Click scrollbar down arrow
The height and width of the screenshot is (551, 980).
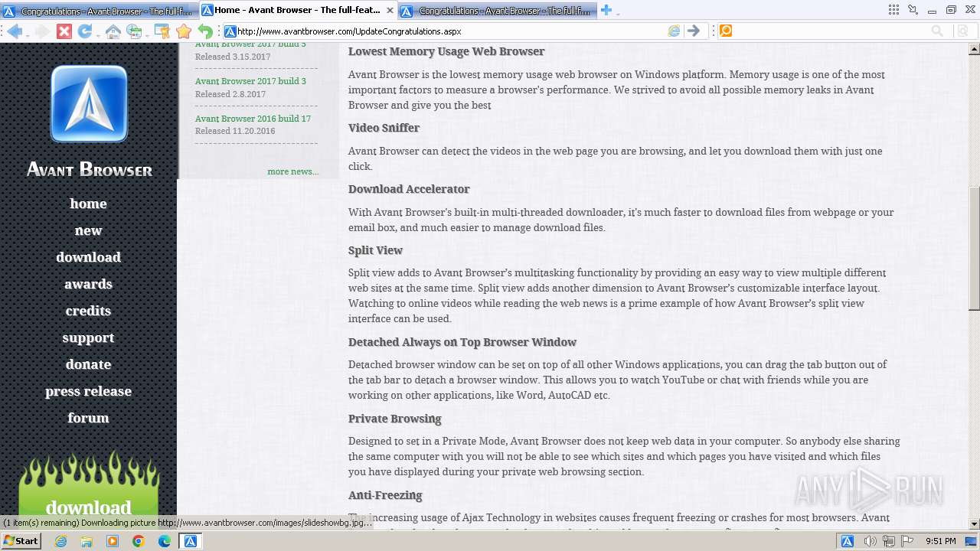(x=974, y=524)
